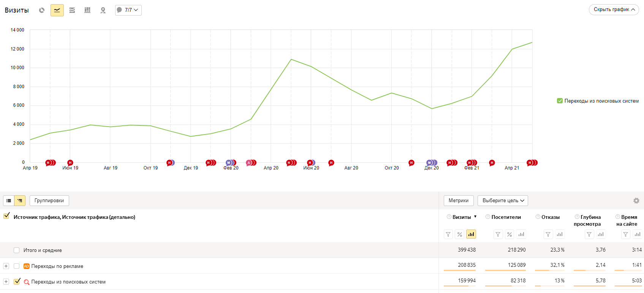Screen dimensions: 644x293
Task: Open the Выберите цель dropdown
Action: click(x=503, y=201)
